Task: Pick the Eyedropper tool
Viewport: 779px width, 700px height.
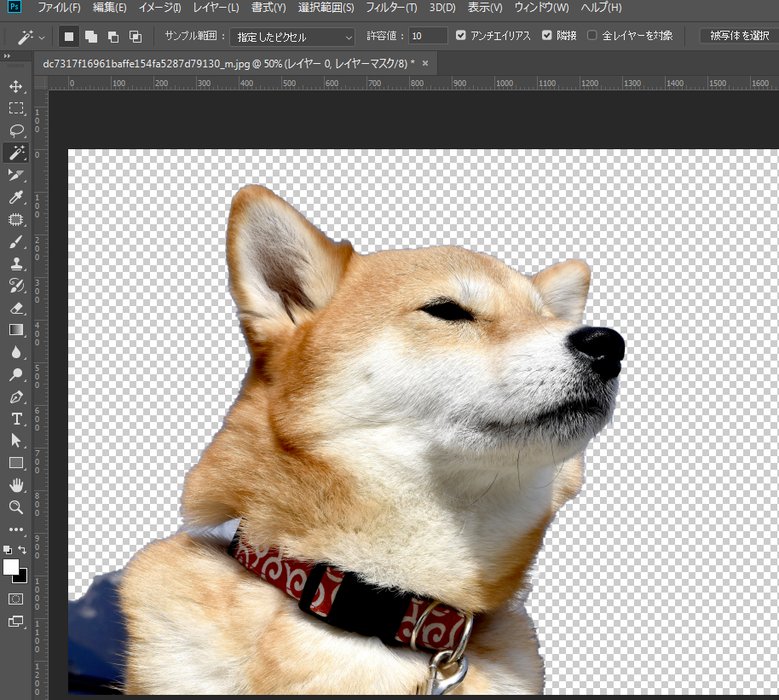Action: click(16, 198)
